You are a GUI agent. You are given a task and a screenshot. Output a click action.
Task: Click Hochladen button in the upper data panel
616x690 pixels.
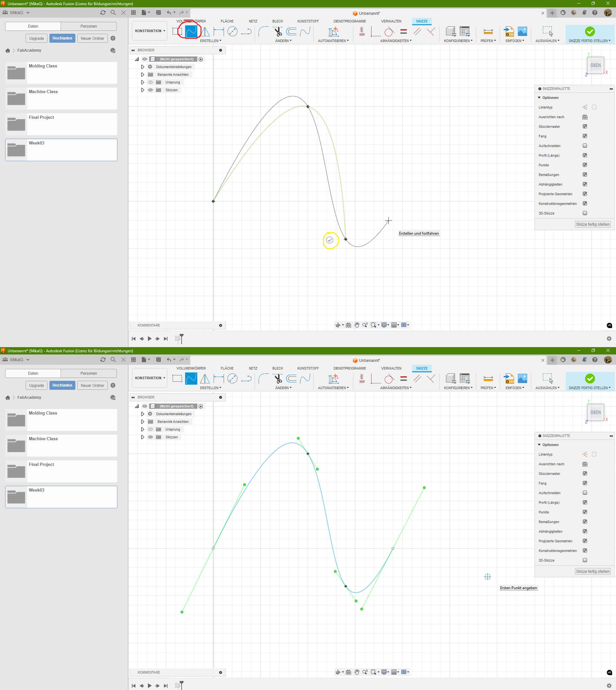[62, 38]
